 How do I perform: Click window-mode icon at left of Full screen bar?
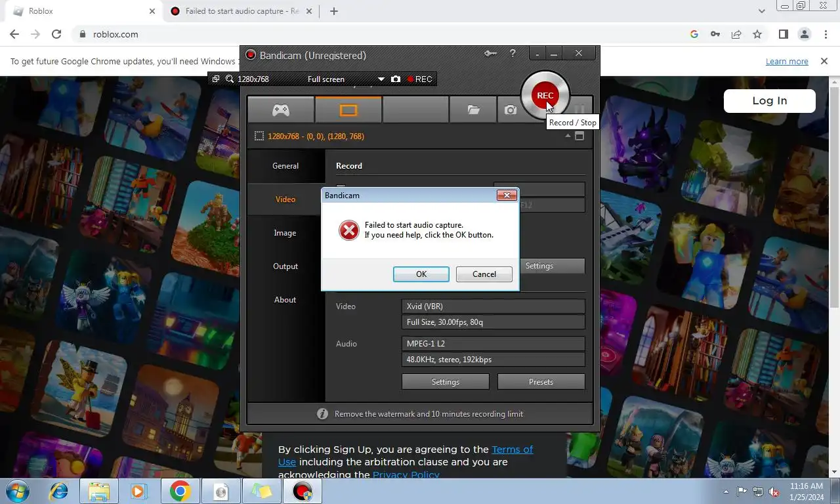[216, 79]
